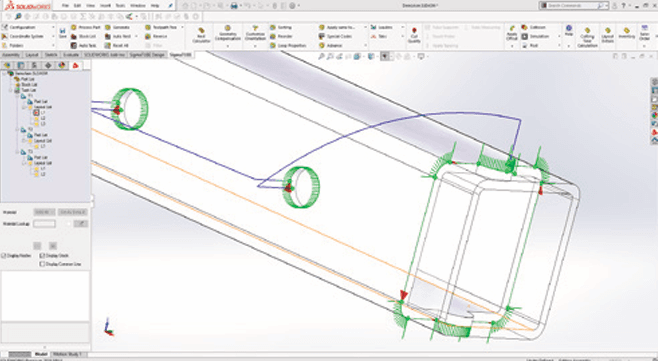Click the Search Commands field

pyautogui.click(x=573, y=5)
